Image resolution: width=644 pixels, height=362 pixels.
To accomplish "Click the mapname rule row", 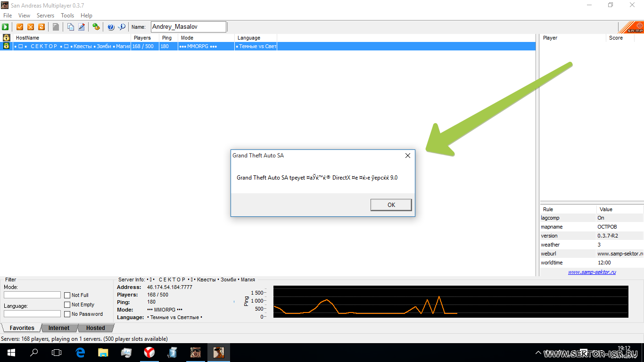I will [592, 227].
